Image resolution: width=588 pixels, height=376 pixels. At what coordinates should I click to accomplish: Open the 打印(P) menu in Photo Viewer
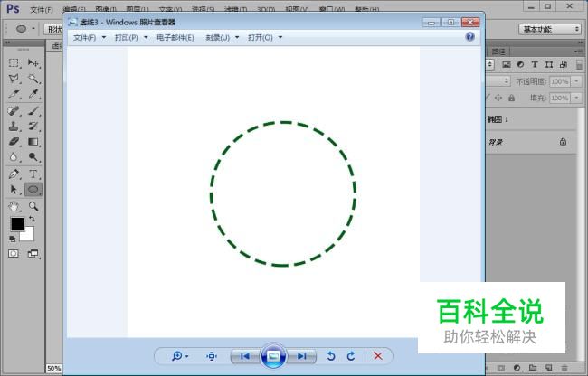[131, 38]
